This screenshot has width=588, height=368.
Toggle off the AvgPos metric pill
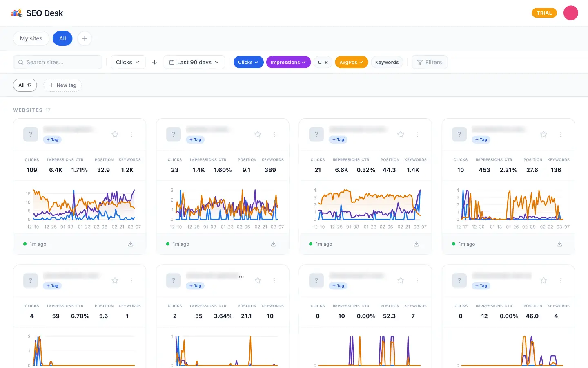(x=351, y=62)
